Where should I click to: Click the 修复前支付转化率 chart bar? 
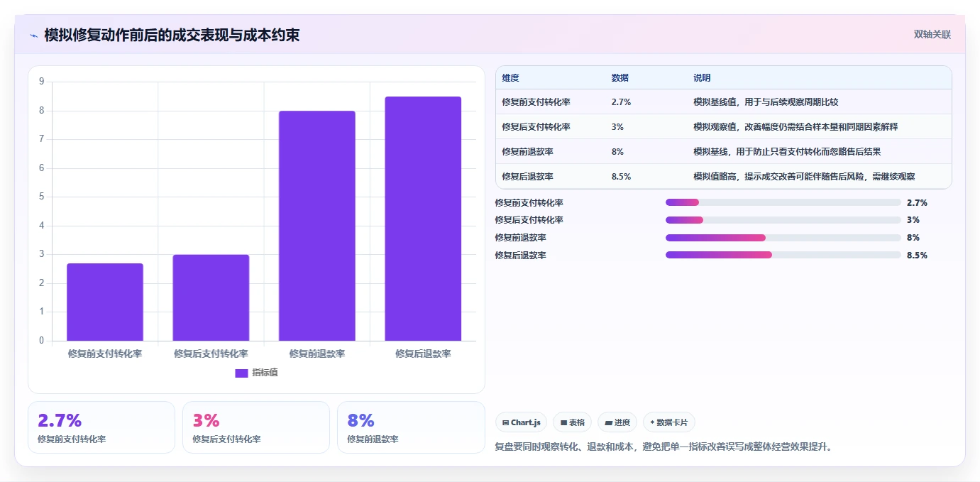coord(105,302)
